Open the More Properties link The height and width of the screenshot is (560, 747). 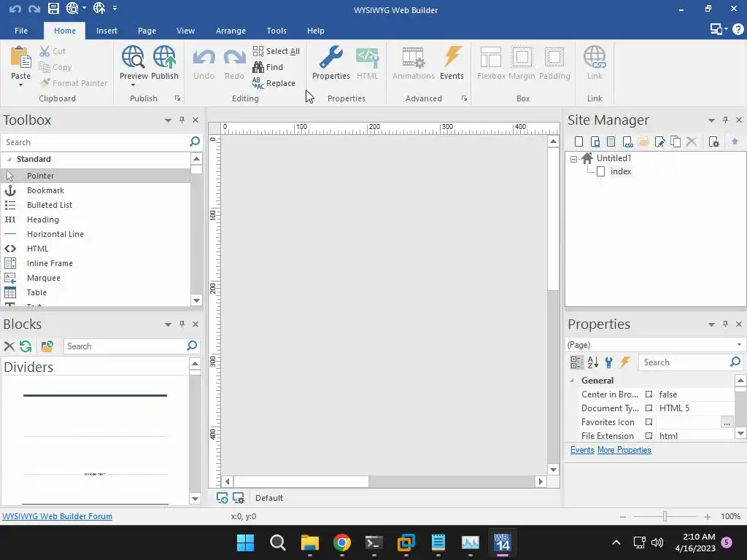624,450
